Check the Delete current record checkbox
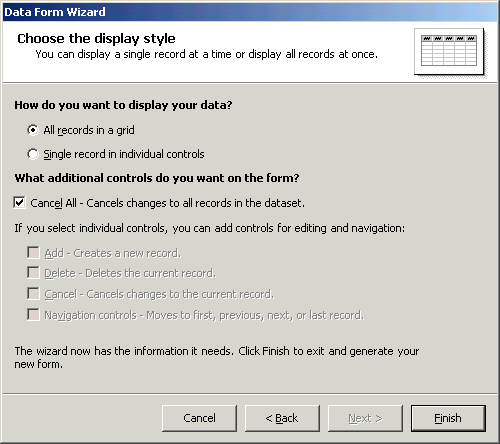Image resolution: width=500 pixels, height=444 pixels. click(x=33, y=272)
